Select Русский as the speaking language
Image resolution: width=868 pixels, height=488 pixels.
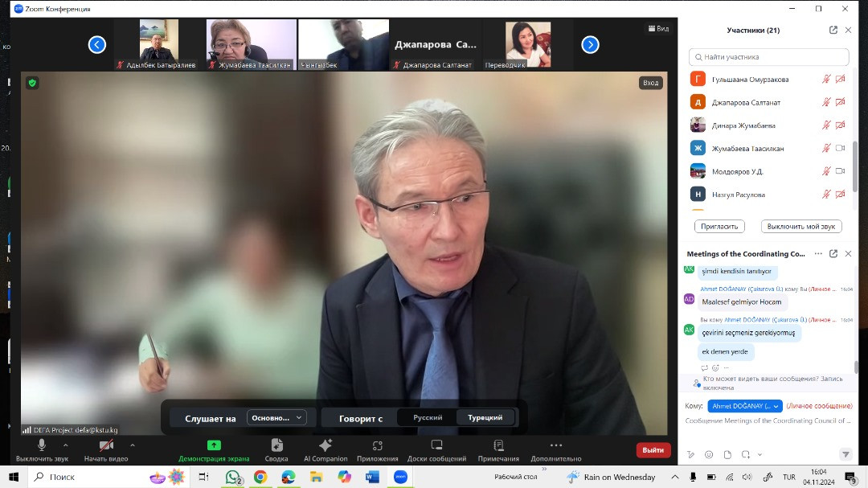[x=428, y=417]
